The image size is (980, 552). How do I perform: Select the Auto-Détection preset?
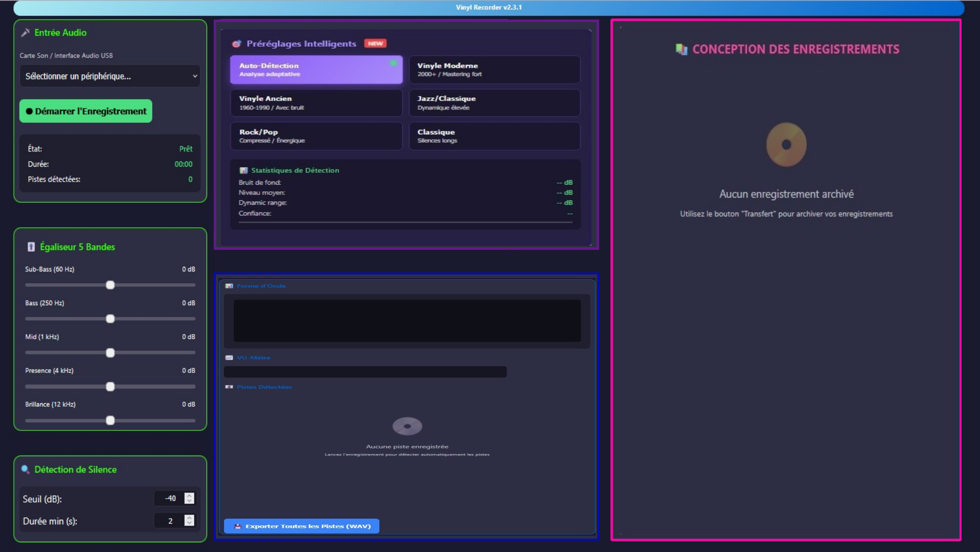(x=316, y=70)
